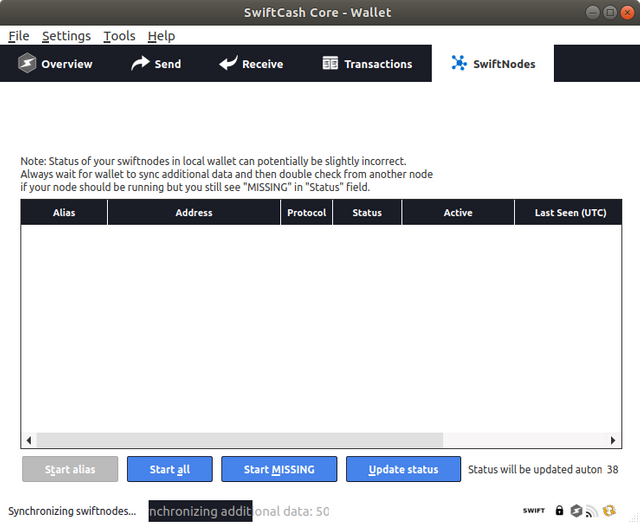
Task: Minimize the wallet window
Action: click(592, 13)
